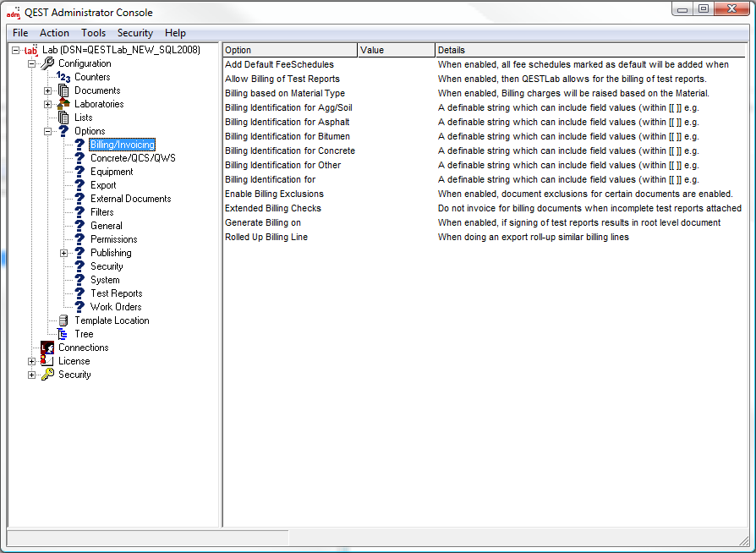
Task: Click the Tree node icon
Action: click(63, 334)
